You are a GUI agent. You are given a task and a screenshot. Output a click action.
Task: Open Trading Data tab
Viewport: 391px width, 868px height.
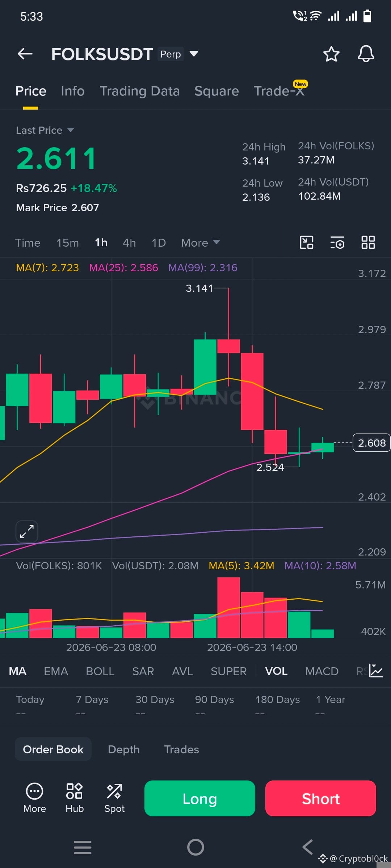(140, 91)
